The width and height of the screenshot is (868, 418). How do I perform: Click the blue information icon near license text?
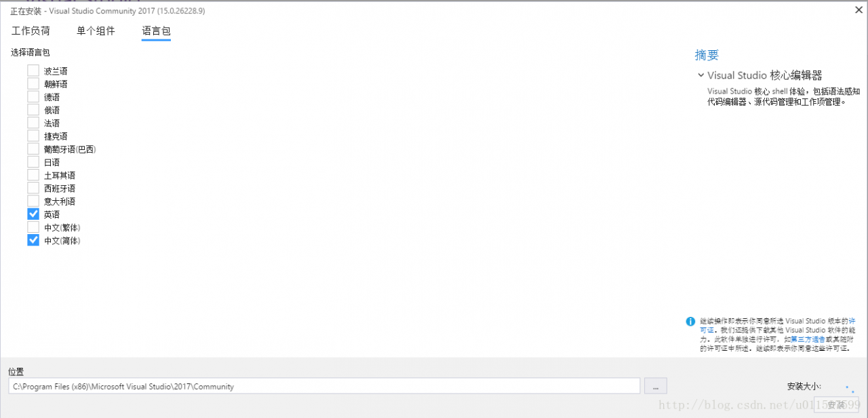coord(690,322)
